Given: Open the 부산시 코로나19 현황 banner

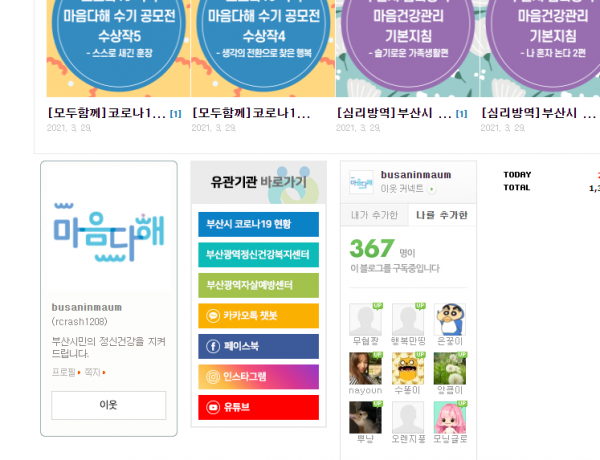Looking at the screenshot, I should (258, 224).
